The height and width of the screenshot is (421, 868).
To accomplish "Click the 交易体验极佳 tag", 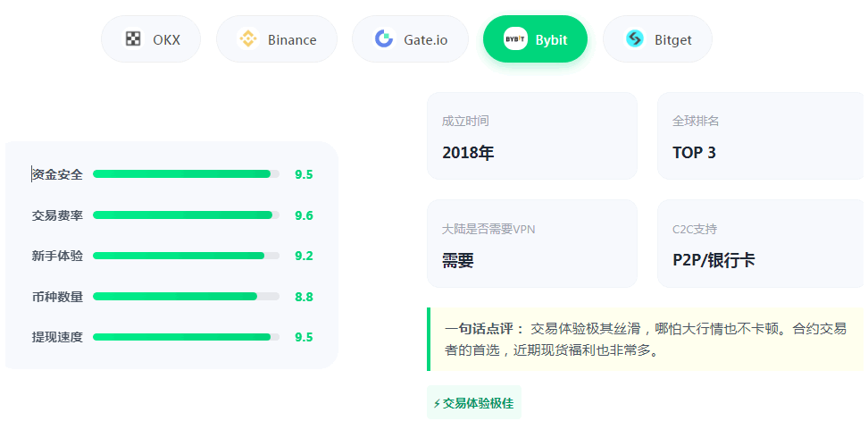I will pos(473,403).
